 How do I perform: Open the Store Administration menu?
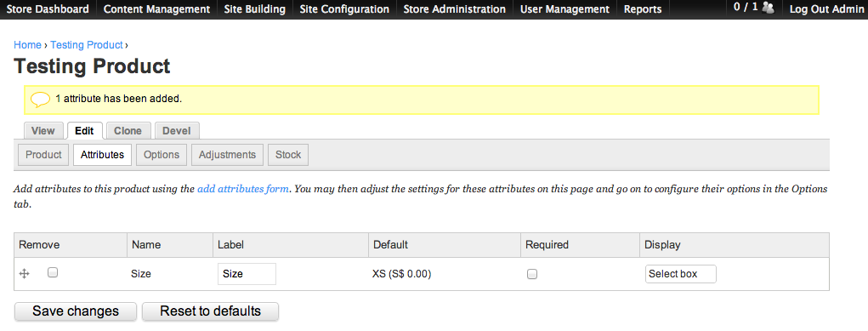pyautogui.click(x=454, y=9)
